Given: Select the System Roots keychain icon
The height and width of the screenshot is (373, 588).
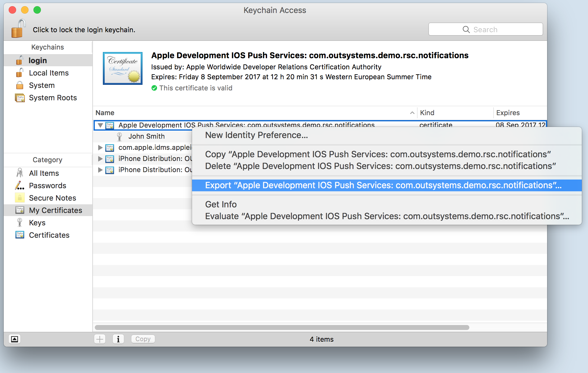Looking at the screenshot, I should click(20, 98).
